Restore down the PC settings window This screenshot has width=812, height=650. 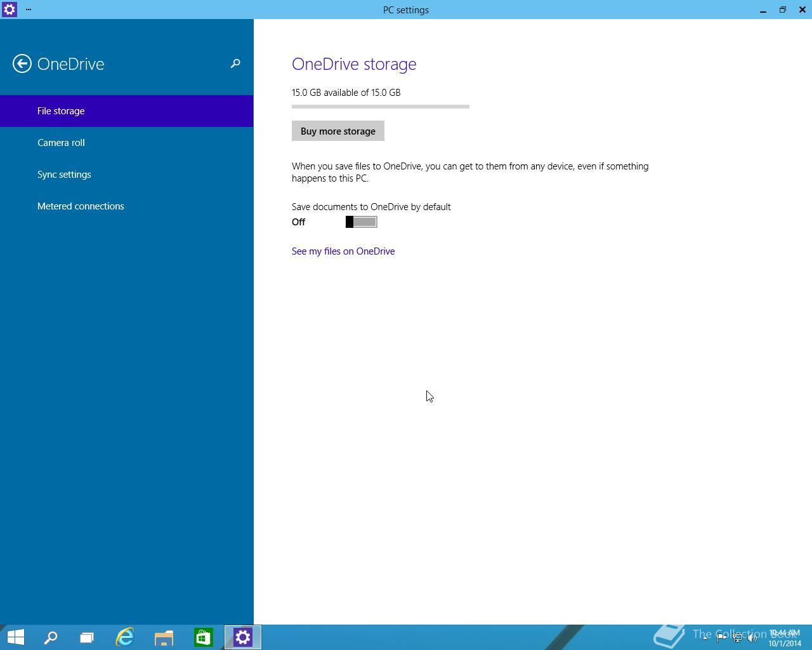pos(783,10)
